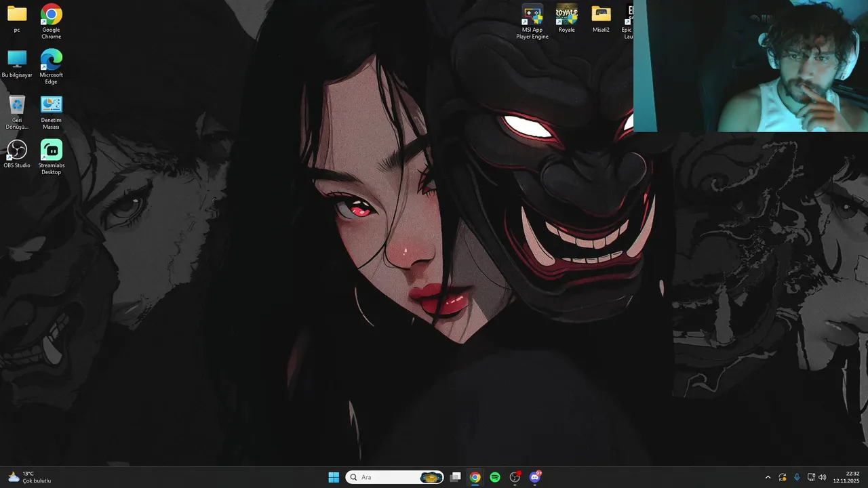Select the Bu bilgisayar desktop icon
Viewport: 868px width, 488px height.
click(x=17, y=64)
